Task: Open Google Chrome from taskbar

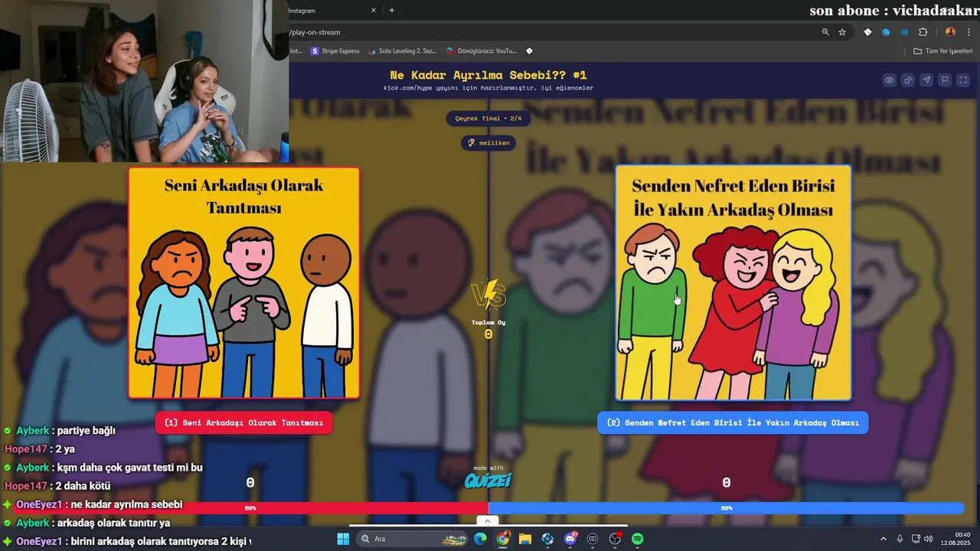Action: pos(502,539)
